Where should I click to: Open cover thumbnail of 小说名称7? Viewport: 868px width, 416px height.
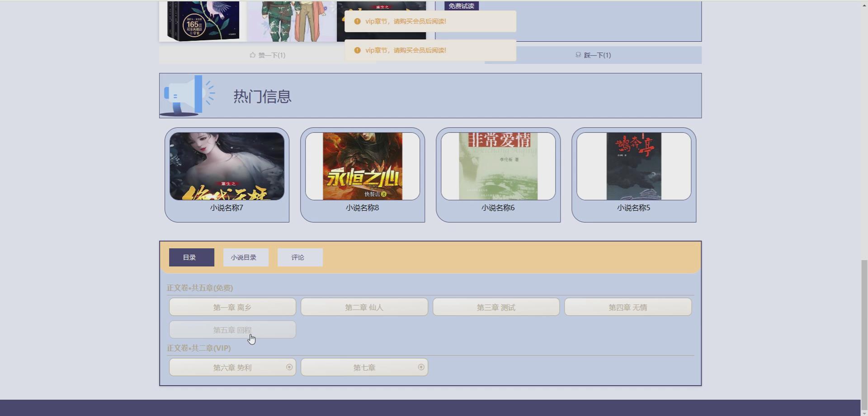point(227,166)
